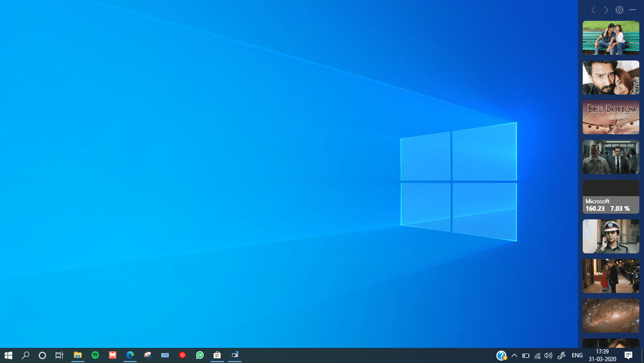The width and height of the screenshot is (644, 363).
Task: Go to next page in news bar
Action: (x=606, y=10)
